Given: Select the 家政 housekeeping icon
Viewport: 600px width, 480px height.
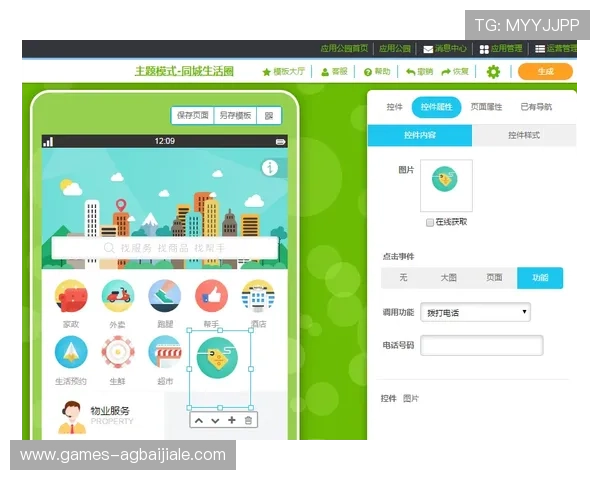Looking at the screenshot, I should (x=71, y=296).
